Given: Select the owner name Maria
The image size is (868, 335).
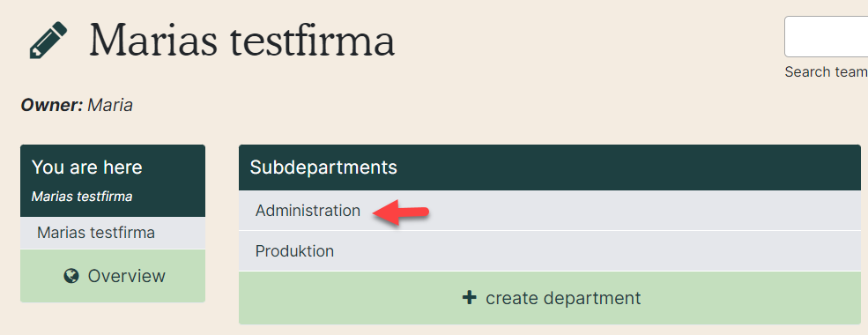Looking at the screenshot, I should [x=110, y=105].
